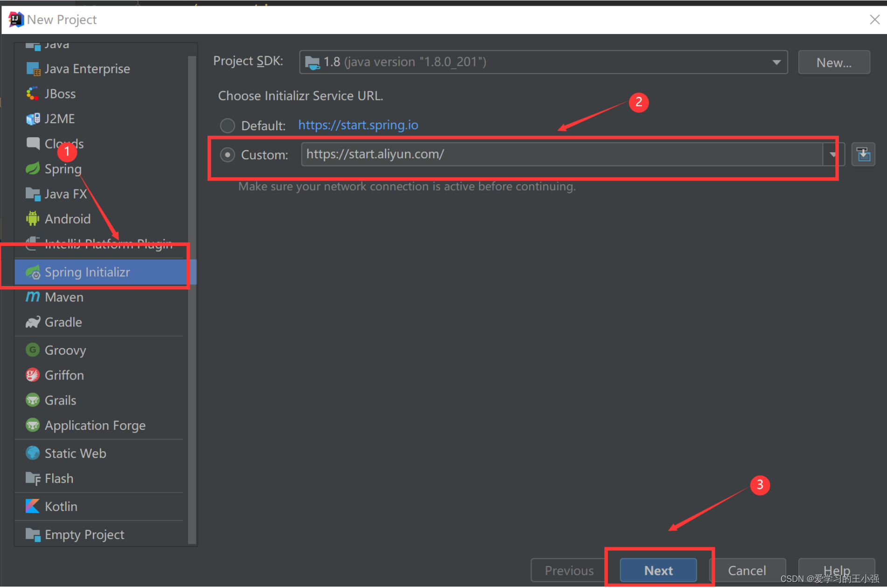Screen dimensions: 887x588
Task: Choose Spring Initializr project type
Action: point(101,272)
